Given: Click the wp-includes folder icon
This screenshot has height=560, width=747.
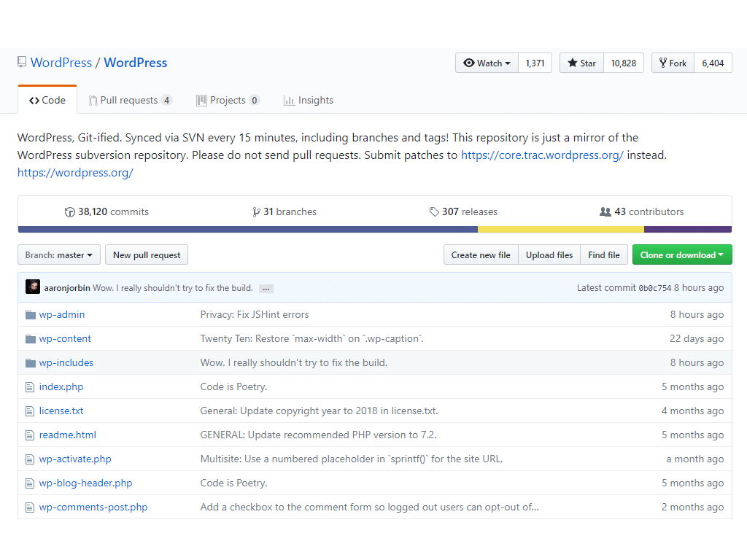Looking at the screenshot, I should point(31,363).
